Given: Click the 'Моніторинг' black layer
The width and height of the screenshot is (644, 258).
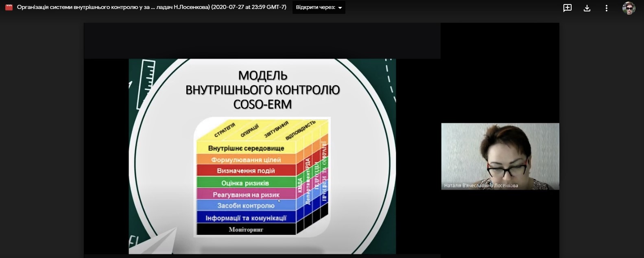Looking at the screenshot, I should [246, 229].
